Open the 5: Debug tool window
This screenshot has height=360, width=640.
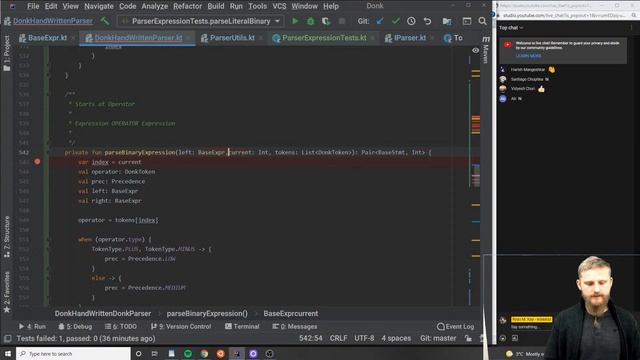[75, 327]
